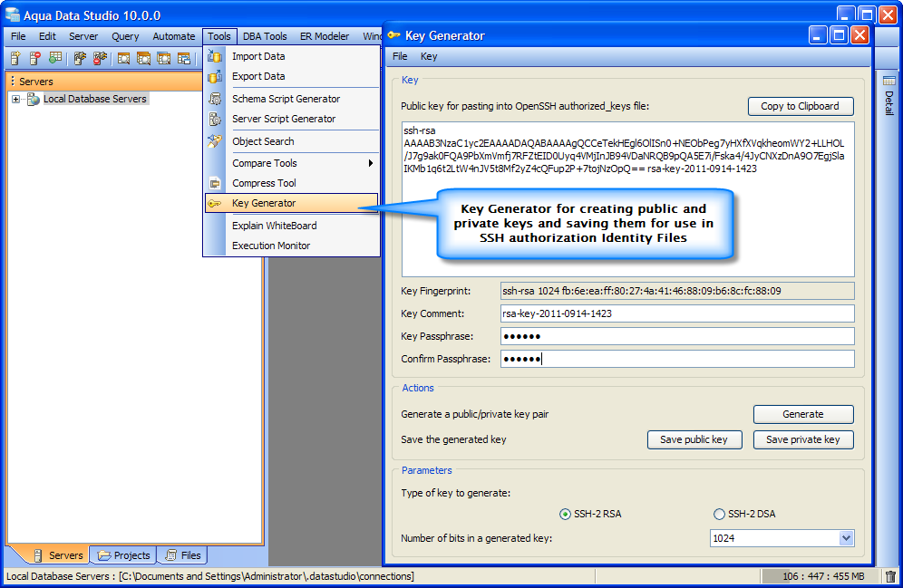Open the Key Generator File menu

(x=400, y=56)
